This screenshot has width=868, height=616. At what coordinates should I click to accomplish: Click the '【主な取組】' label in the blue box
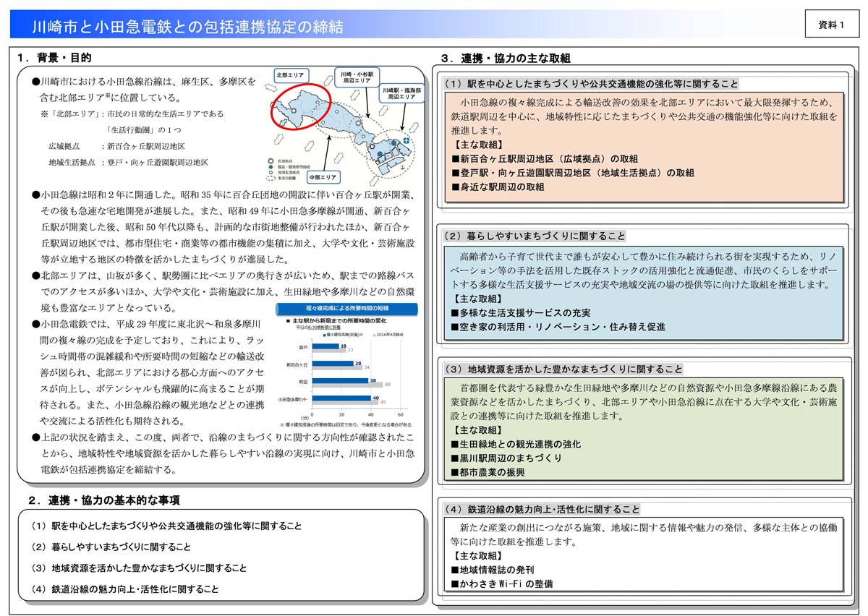coord(477,299)
